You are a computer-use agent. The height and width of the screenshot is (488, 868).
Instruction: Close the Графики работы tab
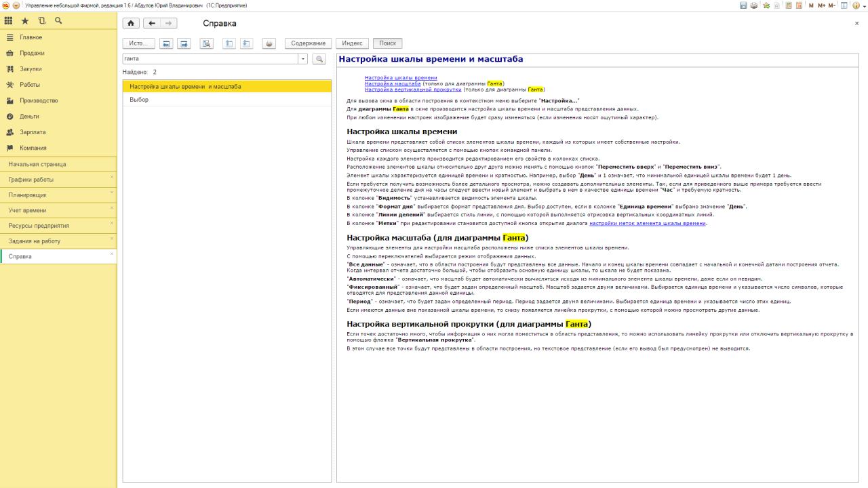112,177
